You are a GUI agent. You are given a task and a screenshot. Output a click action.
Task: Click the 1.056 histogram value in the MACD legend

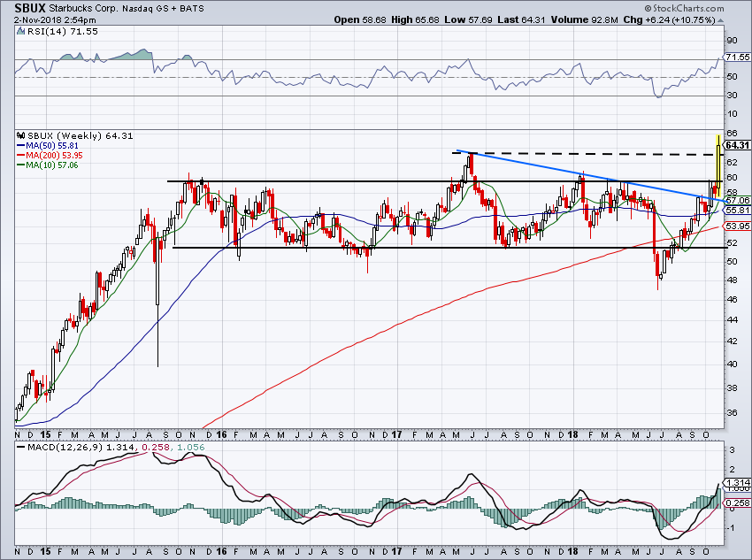(x=191, y=448)
